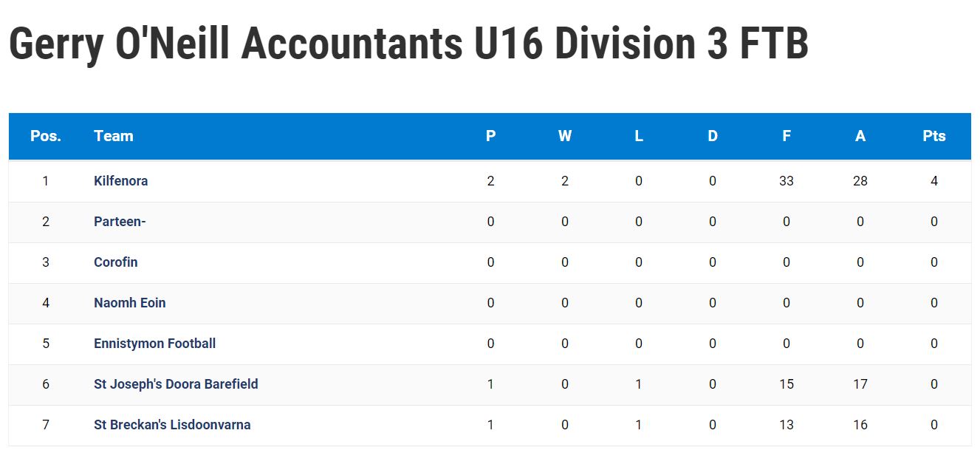This screenshot has width=980, height=467.
Task: Click the Pos. column header
Action: tap(46, 136)
